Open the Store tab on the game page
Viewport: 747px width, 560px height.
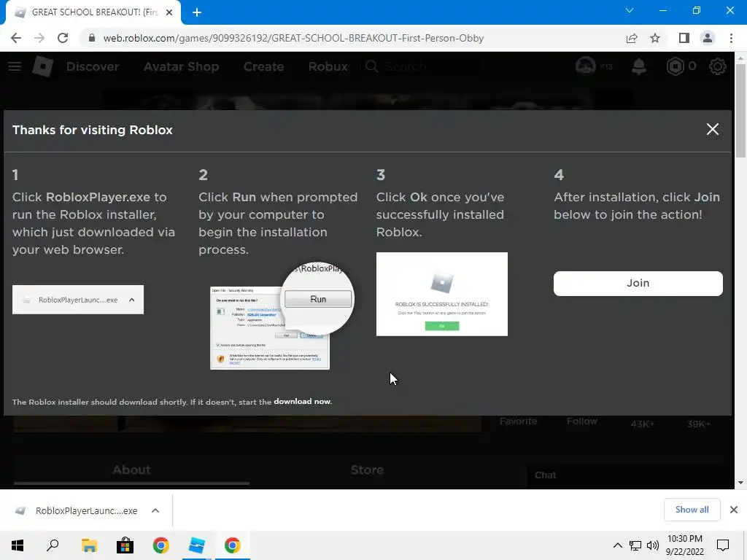click(367, 470)
